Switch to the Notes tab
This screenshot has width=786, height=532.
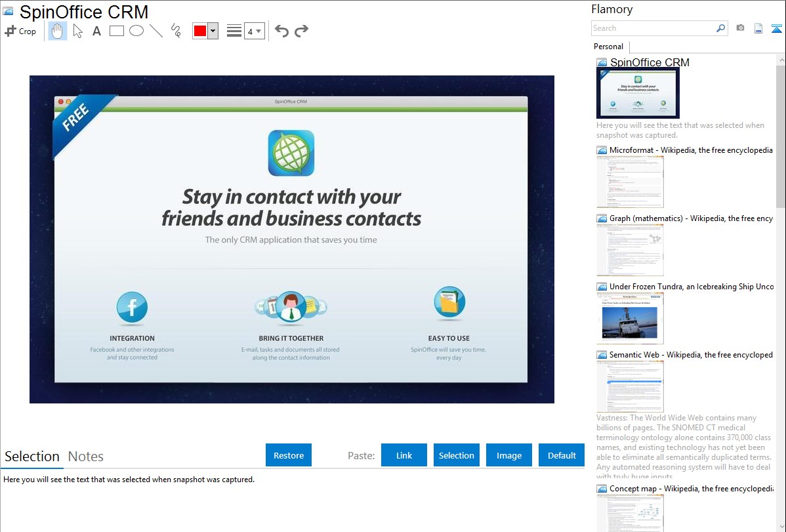tap(86, 457)
